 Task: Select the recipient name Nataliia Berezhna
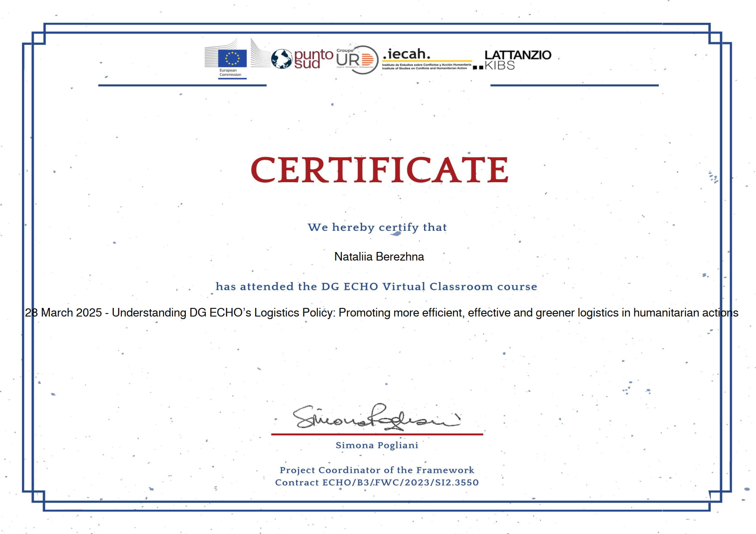click(379, 257)
